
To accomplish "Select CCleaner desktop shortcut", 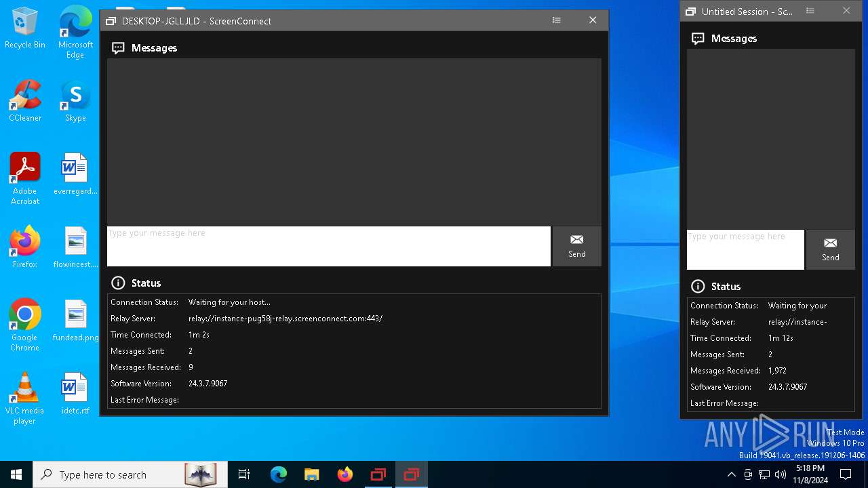I will point(25,102).
